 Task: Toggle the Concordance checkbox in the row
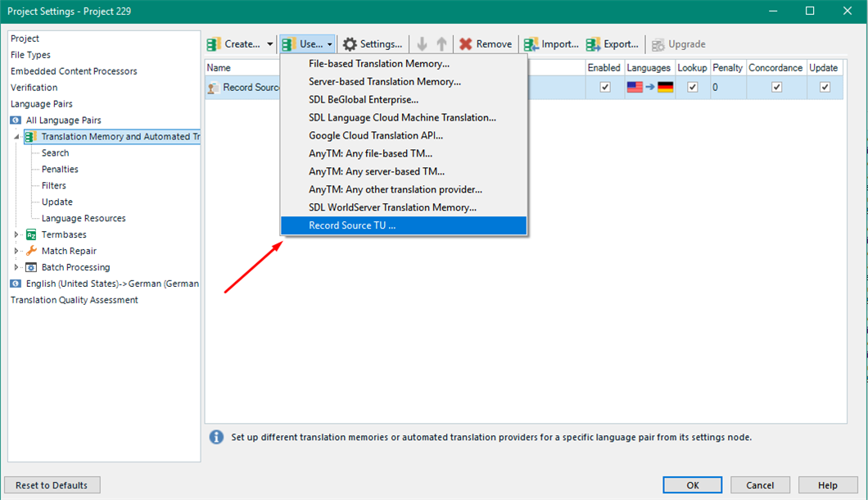[776, 88]
